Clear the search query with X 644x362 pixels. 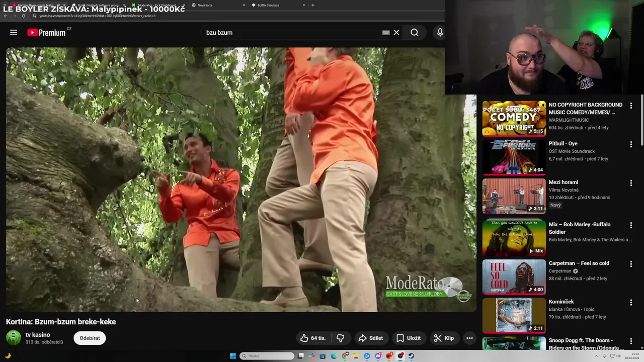pos(396,33)
